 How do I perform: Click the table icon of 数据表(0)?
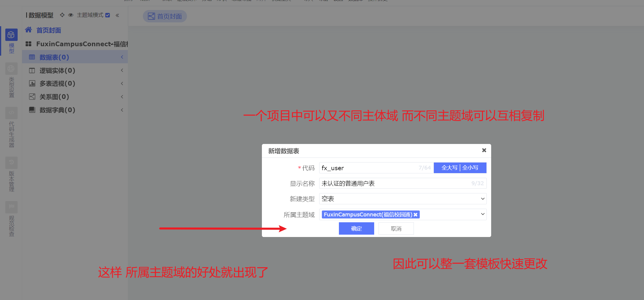[32, 57]
